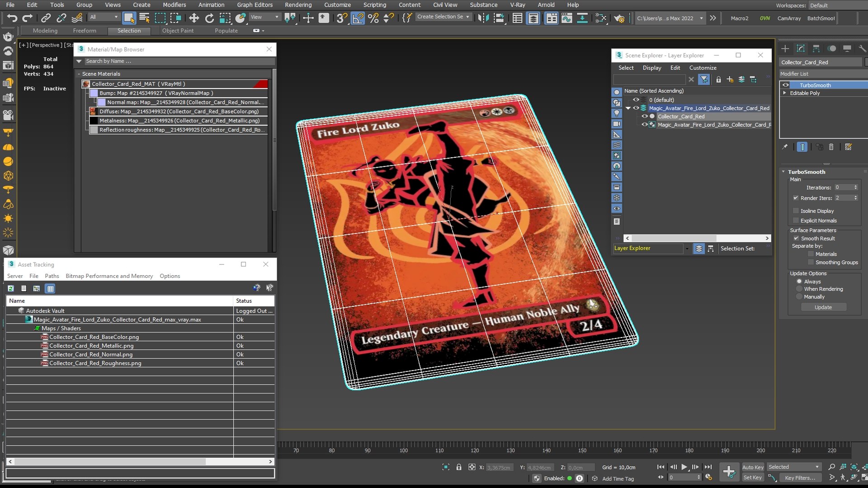The height and width of the screenshot is (488, 868).
Task: Click the Mirror tool icon
Action: (x=483, y=18)
